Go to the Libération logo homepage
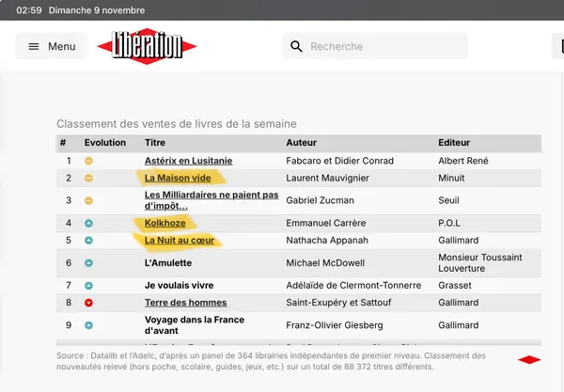 (x=147, y=46)
